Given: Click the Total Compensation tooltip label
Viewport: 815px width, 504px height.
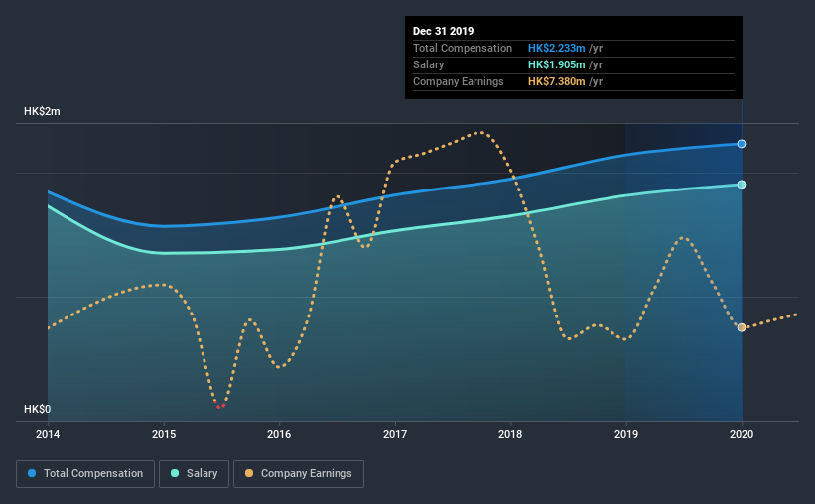Looking at the screenshot, I should 463,48.
